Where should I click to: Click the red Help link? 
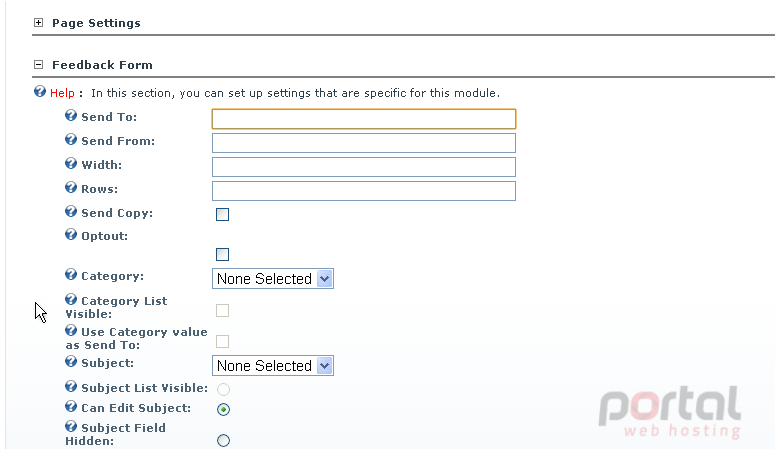(62, 93)
